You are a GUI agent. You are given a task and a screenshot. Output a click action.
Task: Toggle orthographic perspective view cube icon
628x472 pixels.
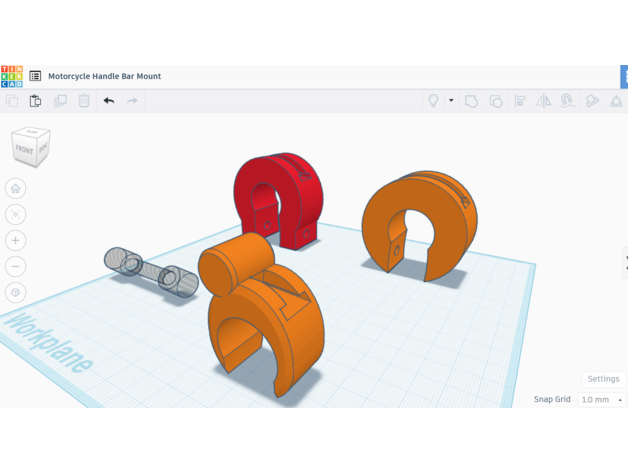[16, 293]
